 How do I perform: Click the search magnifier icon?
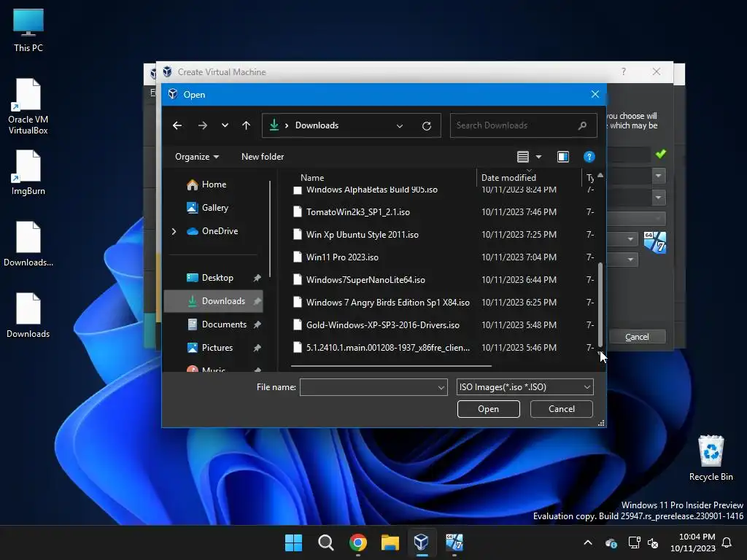[x=582, y=125]
